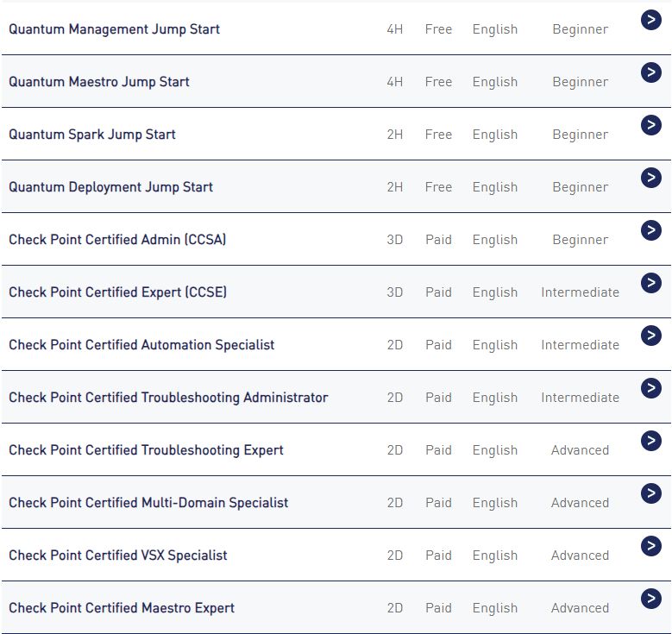Viewport: 672px width, 634px height.
Task: Open arrow icon for Certified Troubleshooting Expert
Action: [651, 441]
